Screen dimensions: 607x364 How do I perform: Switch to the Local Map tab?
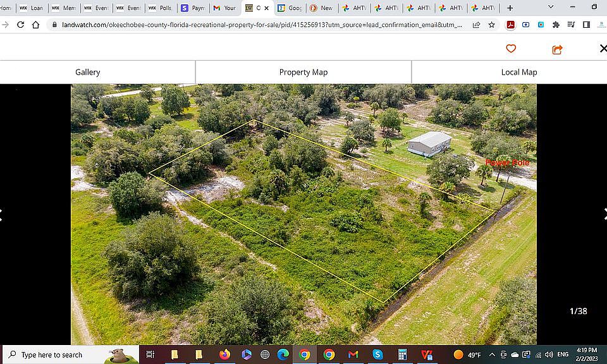[518, 72]
